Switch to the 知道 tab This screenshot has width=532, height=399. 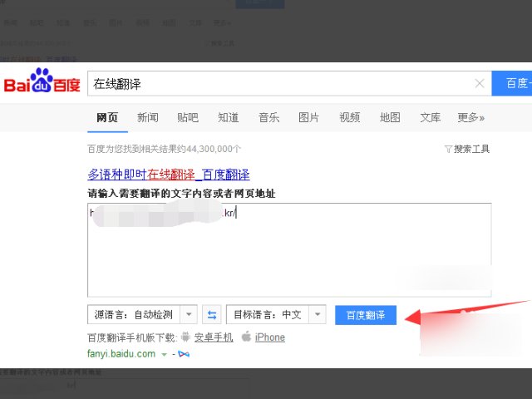click(229, 118)
